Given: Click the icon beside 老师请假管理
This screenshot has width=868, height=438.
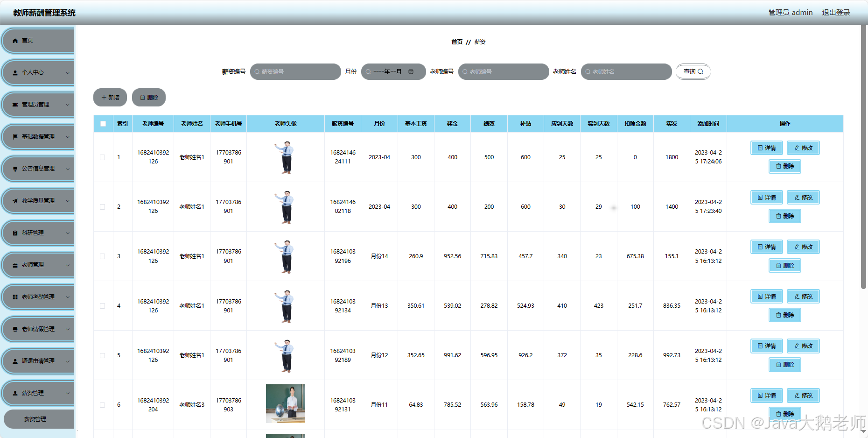Looking at the screenshot, I should point(15,329).
